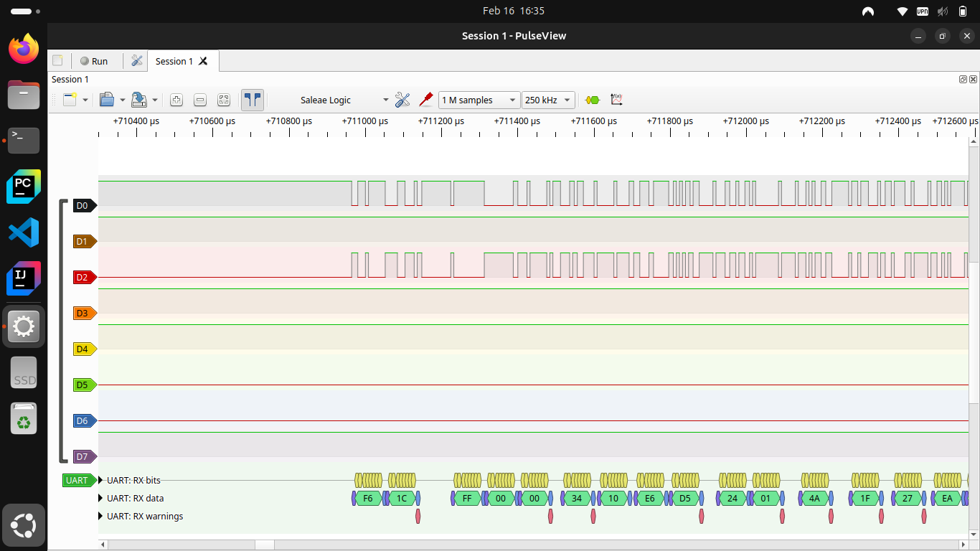Click the zoom-to-fit icon
Image resolution: width=980 pixels, height=551 pixels.
tap(224, 100)
